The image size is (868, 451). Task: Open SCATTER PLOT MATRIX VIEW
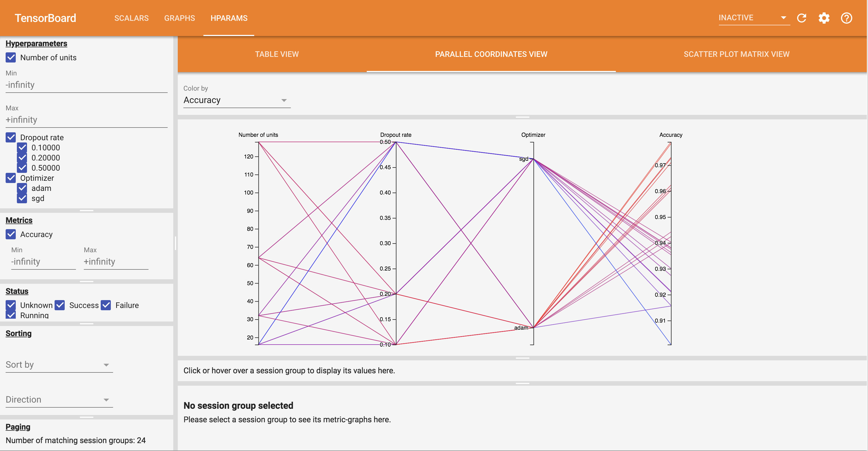coord(736,54)
